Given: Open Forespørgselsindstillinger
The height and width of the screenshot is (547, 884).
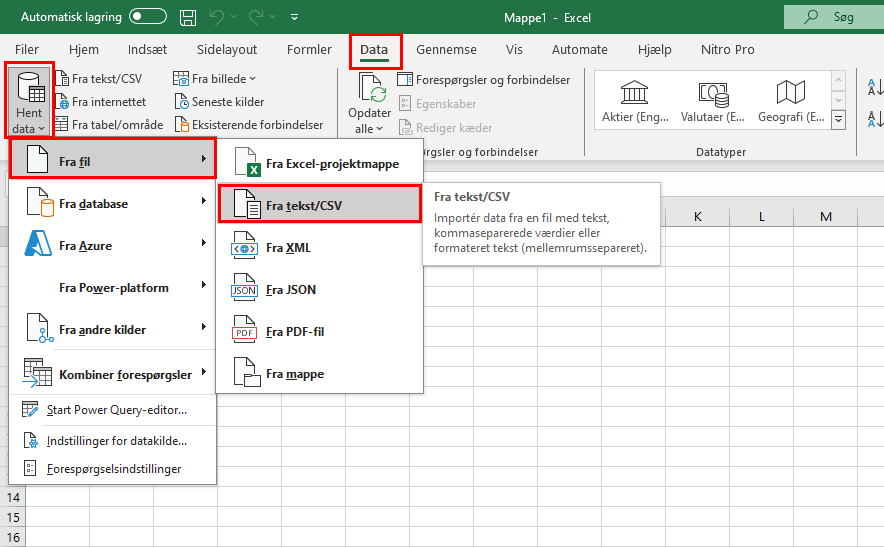Looking at the screenshot, I should [113, 469].
